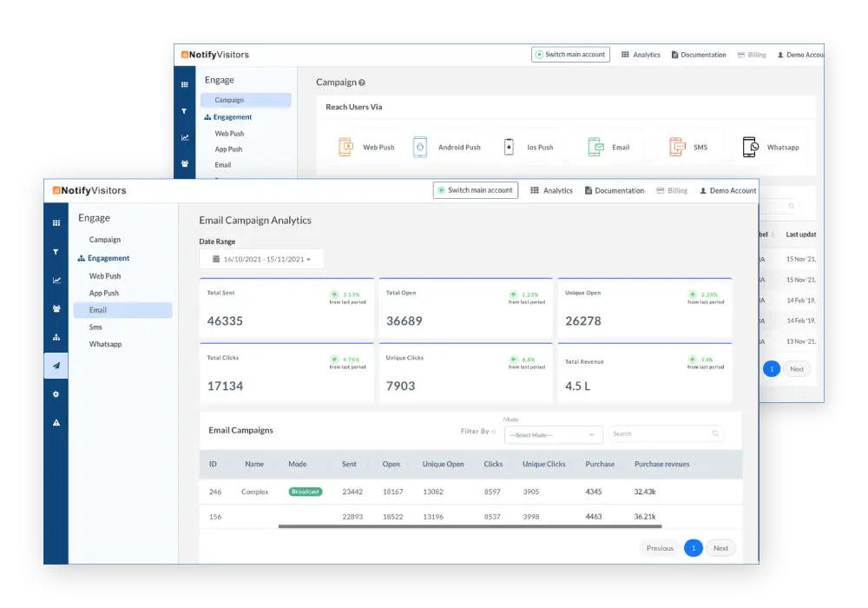
Task: Open the line chart icon in the front sidebar
Action: tap(56, 281)
